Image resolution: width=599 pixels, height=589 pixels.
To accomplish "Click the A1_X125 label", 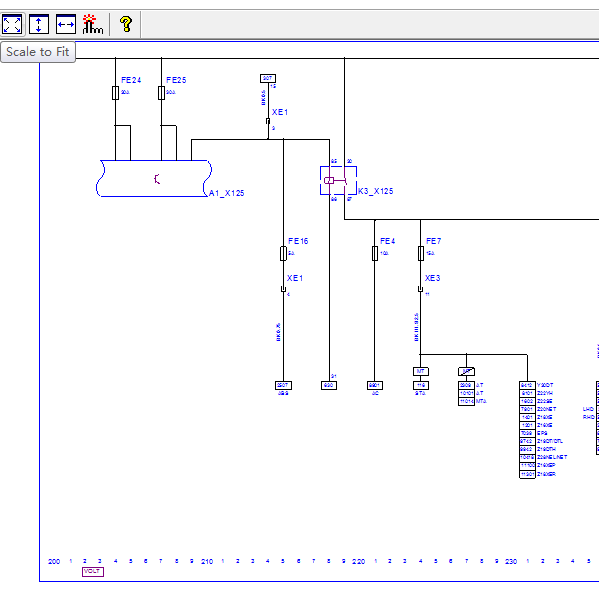I will point(227,193).
